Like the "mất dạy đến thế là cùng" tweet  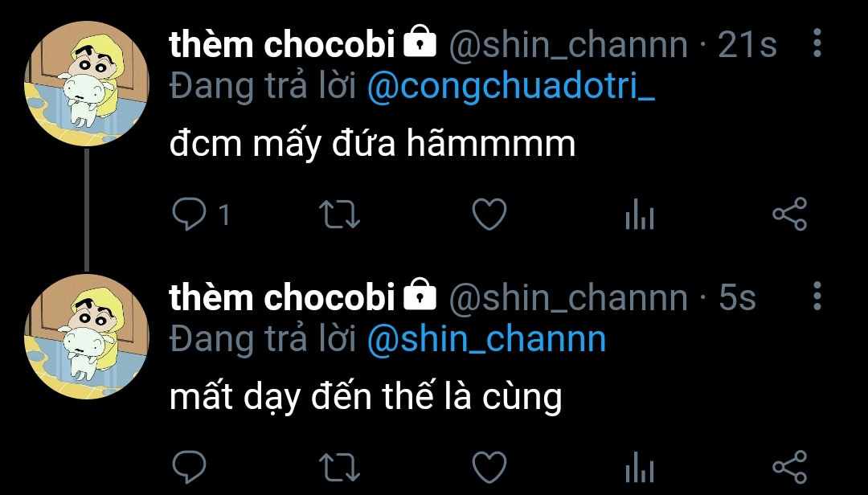488,467
